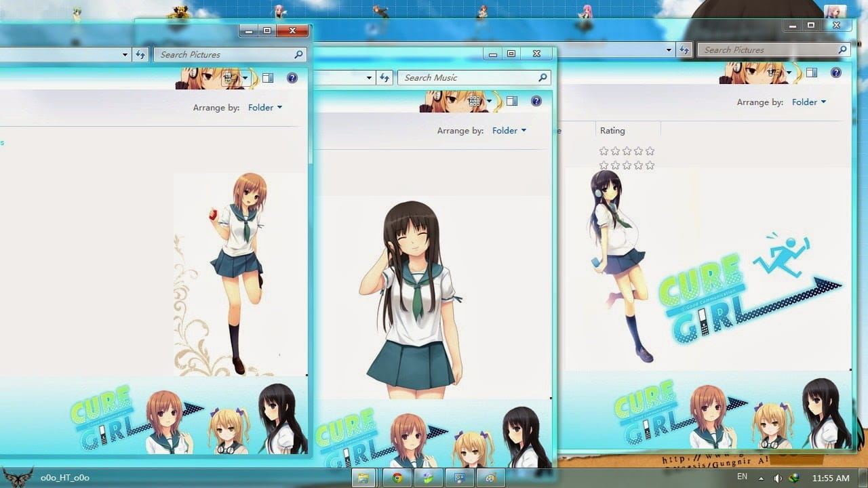868x488 pixels.
Task: Expand the address history dropdown in the Music window
Action: (369, 78)
